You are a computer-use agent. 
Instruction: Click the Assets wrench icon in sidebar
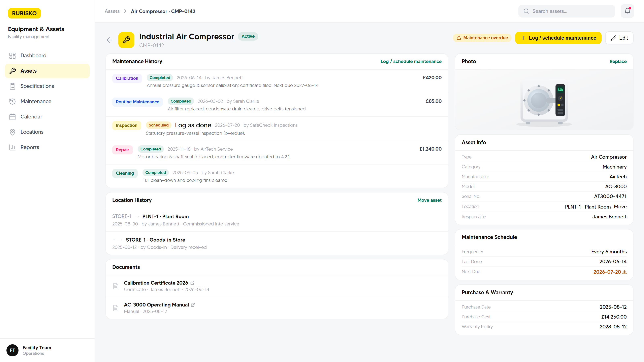pyautogui.click(x=12, y=71)
